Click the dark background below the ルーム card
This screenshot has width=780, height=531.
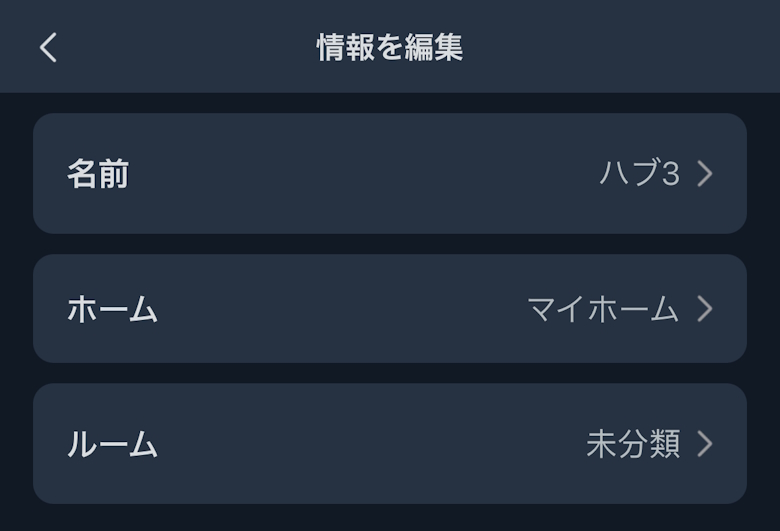[x=390, y=518]
